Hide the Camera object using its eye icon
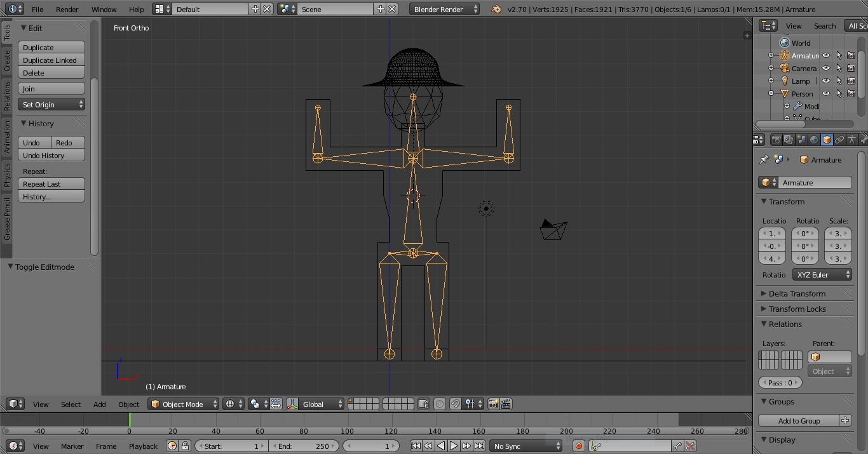The width and height of the screenshot is (868, 454). [826, 69]
